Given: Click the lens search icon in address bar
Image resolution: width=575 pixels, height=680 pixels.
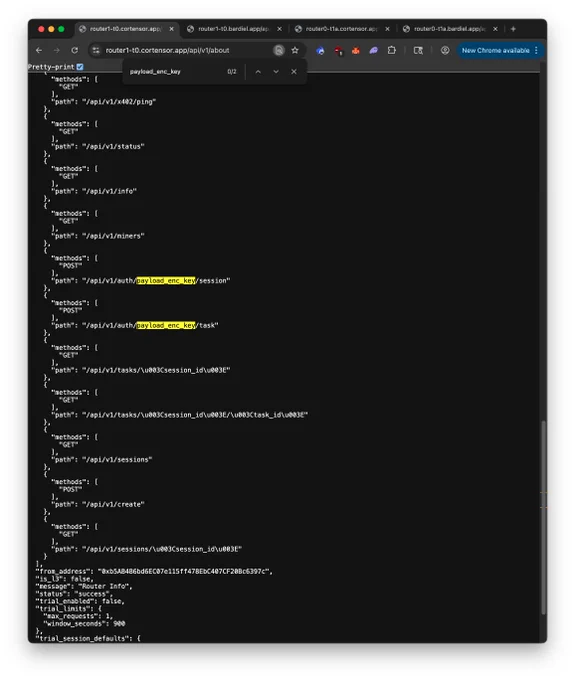Looking at the screenshot, I should (x=279, y=50).
